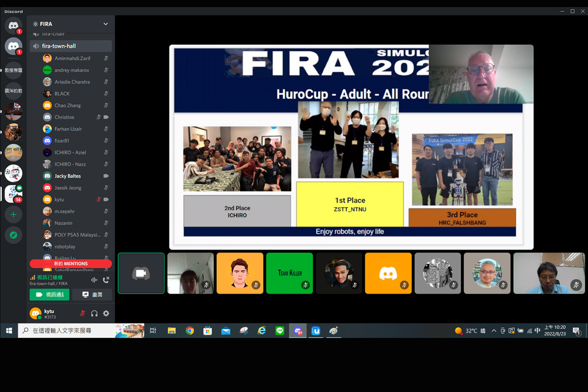Viewport: 588px width, 392px height.
Task: Open the notification center icon
Action: [576, 331]
